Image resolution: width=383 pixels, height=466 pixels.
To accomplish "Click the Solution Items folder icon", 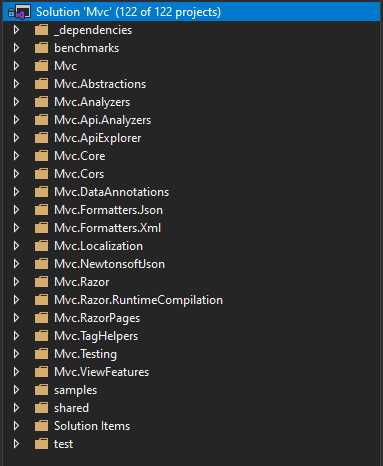I will [41, 426].
